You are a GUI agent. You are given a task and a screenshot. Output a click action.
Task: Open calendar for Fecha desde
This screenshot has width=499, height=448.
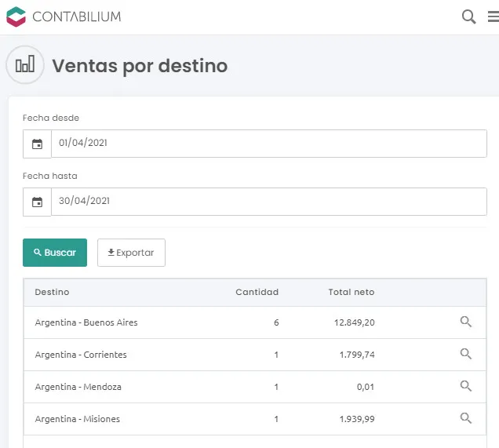pos(37,144)
